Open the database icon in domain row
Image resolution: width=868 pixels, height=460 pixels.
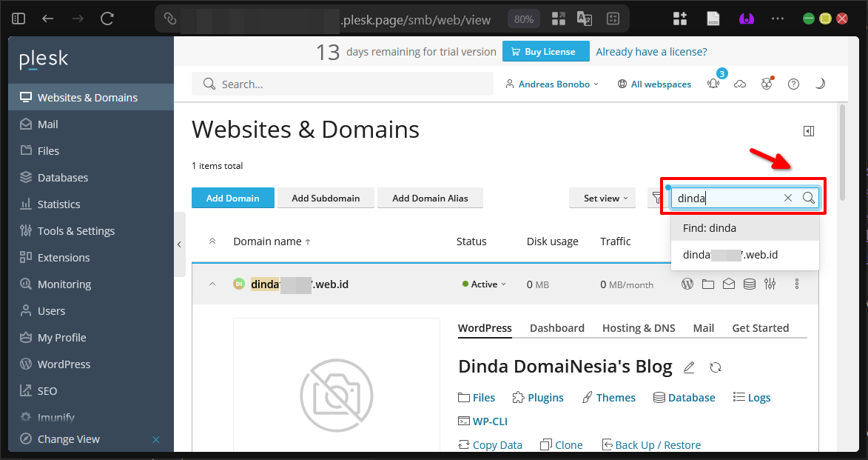750,284
